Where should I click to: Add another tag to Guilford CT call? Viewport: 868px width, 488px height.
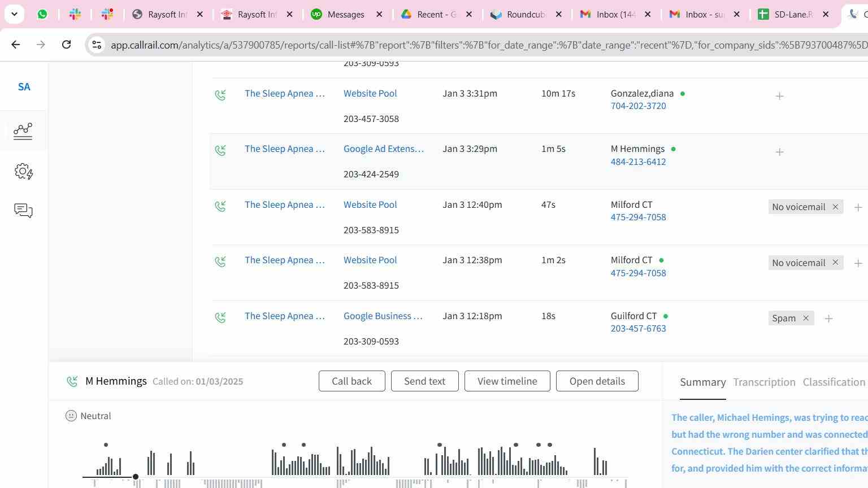pos(828,319)
